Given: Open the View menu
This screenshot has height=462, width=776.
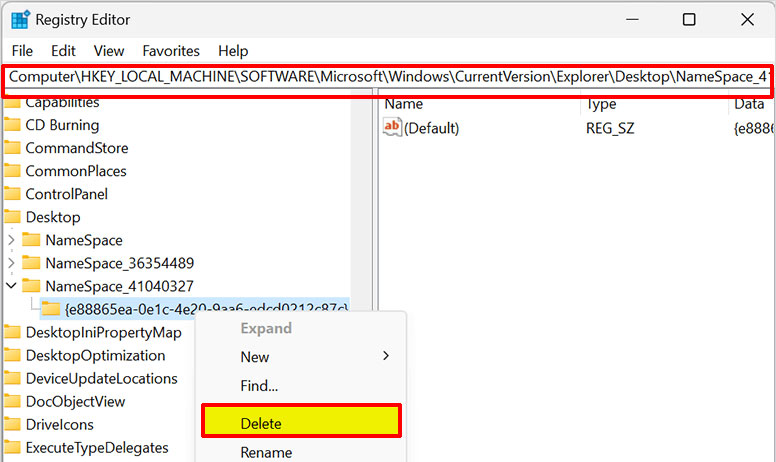Looking at the screenshot, I should coord(109,51).
